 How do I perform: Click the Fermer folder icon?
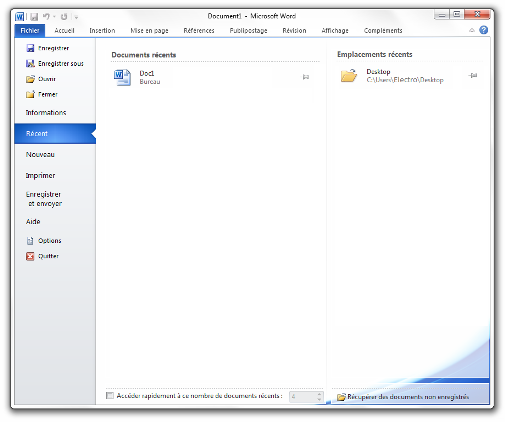pyautogui.click(x=30, y=94)
